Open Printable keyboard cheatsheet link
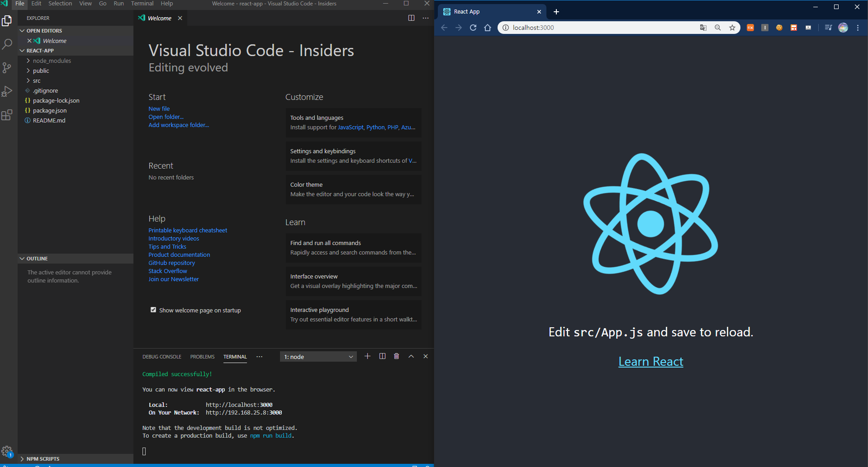 [x=188, y=230]
